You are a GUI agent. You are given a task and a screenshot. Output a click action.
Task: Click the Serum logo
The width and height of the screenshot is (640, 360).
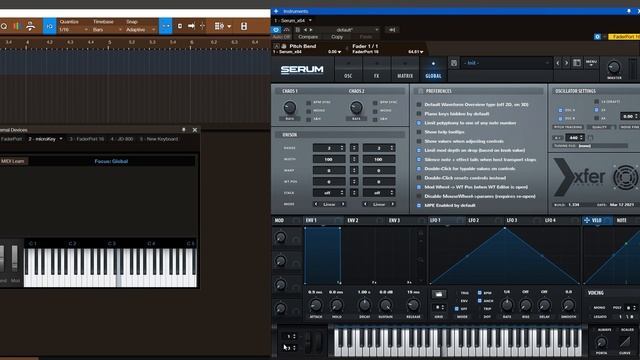click(302, 70)
